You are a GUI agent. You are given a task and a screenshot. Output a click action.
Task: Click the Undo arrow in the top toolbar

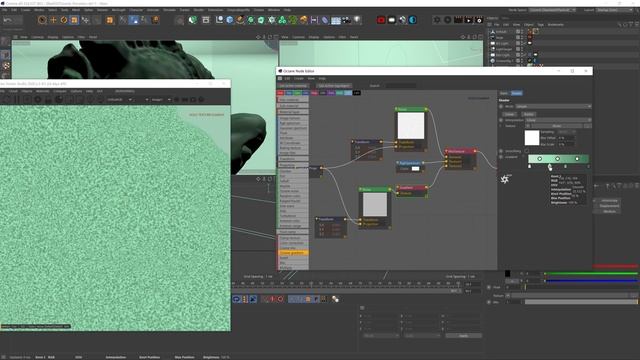coord(7,20)
